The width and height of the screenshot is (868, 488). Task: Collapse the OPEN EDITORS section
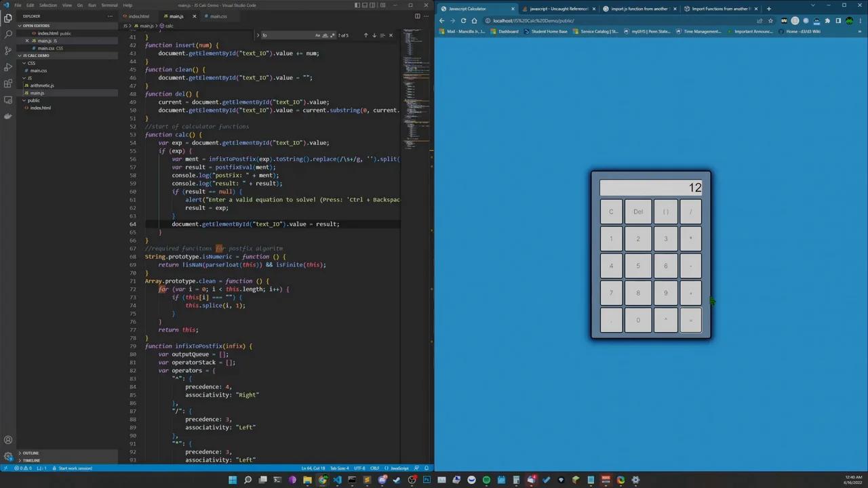(x=37, y=26)
